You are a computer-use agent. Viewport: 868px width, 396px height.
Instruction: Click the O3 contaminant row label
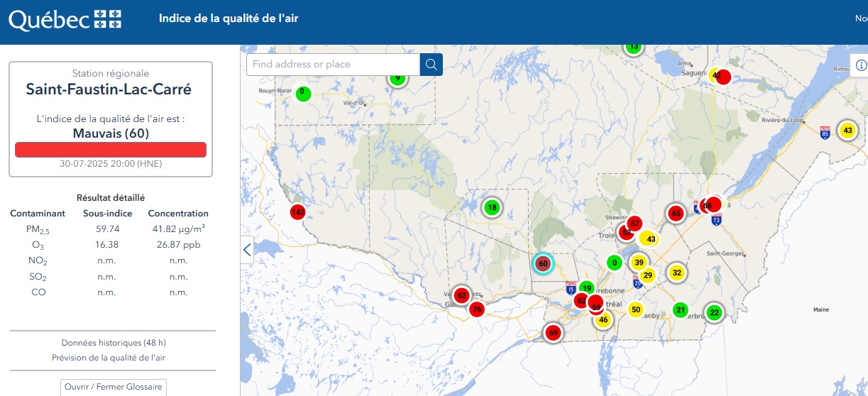(x=38, y=245)
